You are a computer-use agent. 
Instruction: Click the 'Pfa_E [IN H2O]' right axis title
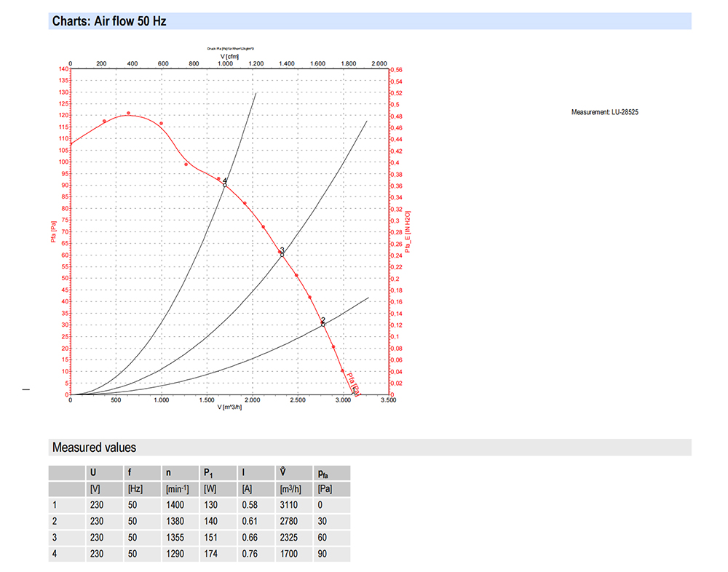408,231
